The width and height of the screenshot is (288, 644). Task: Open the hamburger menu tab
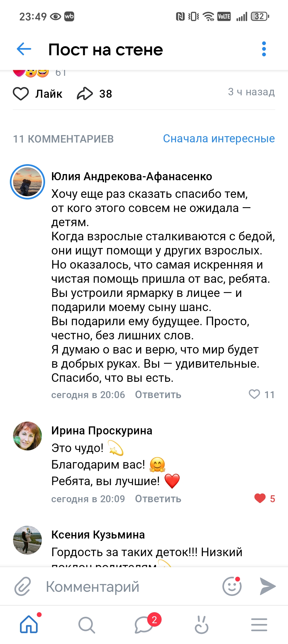click(259, 625)
